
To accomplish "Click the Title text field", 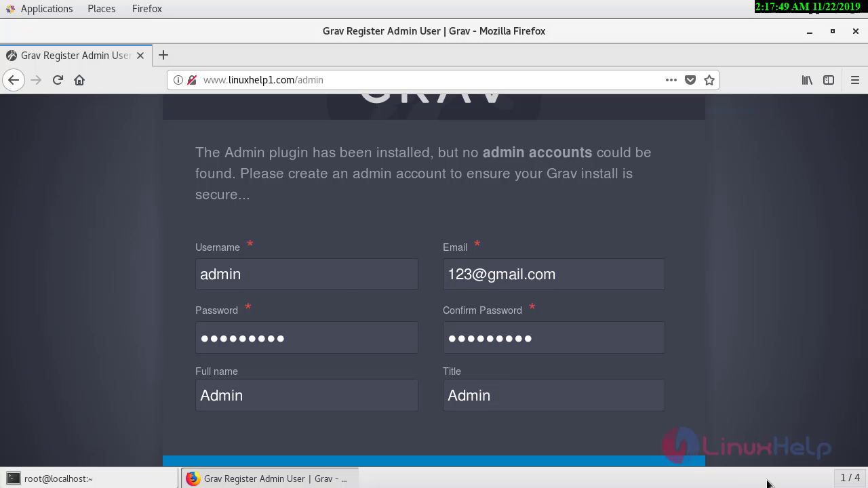I will [554, 395].
